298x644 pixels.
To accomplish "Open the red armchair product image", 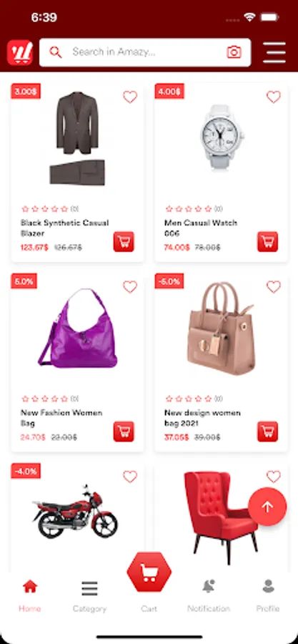I will click(x=222, y=517).
